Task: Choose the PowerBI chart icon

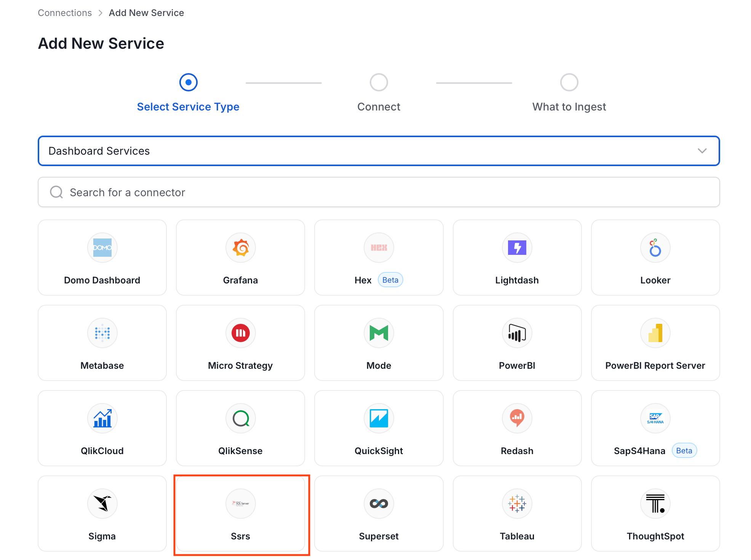Action: (x=517, y=333)
